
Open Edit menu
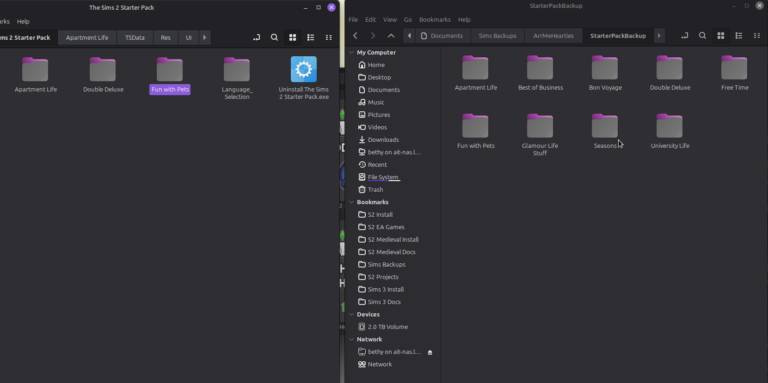point(370,20)
